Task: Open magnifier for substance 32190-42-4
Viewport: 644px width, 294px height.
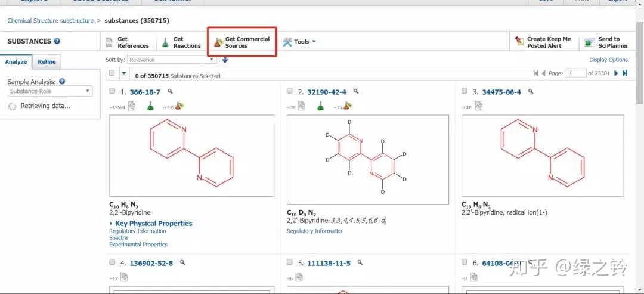Action: click(x=356, y=92)
